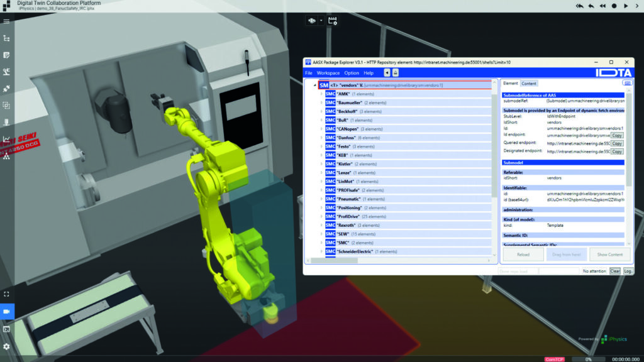The height and width of the screenshot is (362, 644).
Task: Switch to the Content tab
Action: [528, 84]
